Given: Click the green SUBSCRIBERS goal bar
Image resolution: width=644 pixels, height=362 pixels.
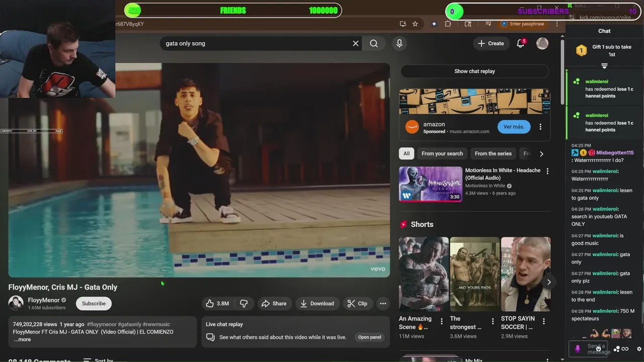Looking at the screenshot, I should [542, 11].
